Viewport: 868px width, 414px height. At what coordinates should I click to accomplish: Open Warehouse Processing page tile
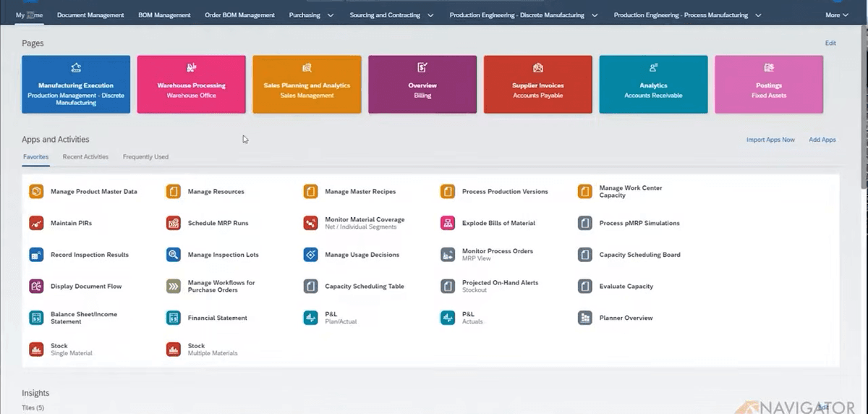click(x=192, y=85)
